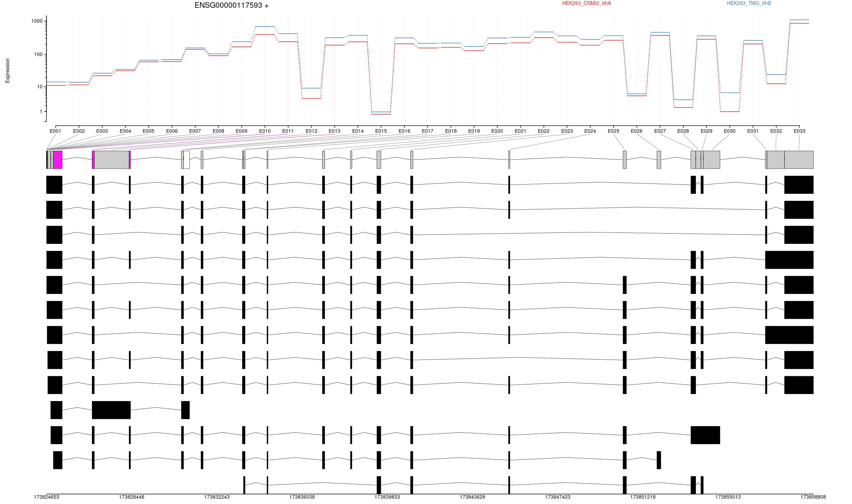Click exon label E003
852x504 pixels.
pos(102,131)
